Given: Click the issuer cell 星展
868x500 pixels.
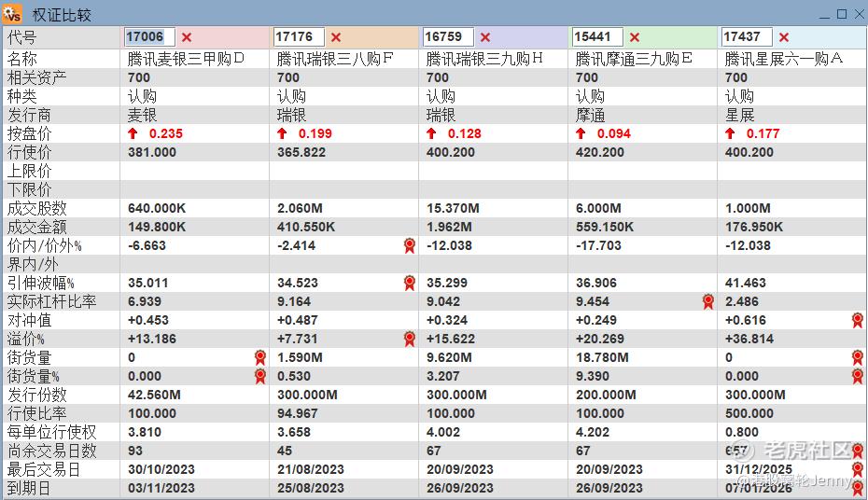Looking at the screenshot, I should coord(739,115).
